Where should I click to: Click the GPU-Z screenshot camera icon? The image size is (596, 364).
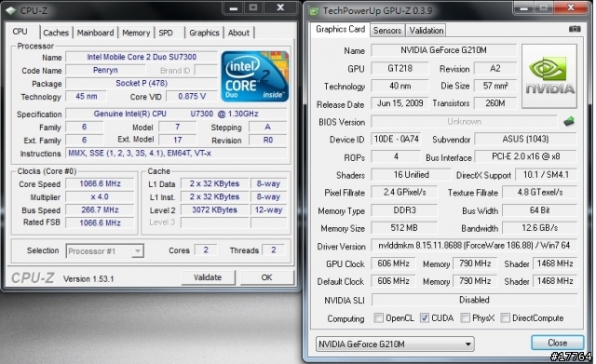point(575,29)
